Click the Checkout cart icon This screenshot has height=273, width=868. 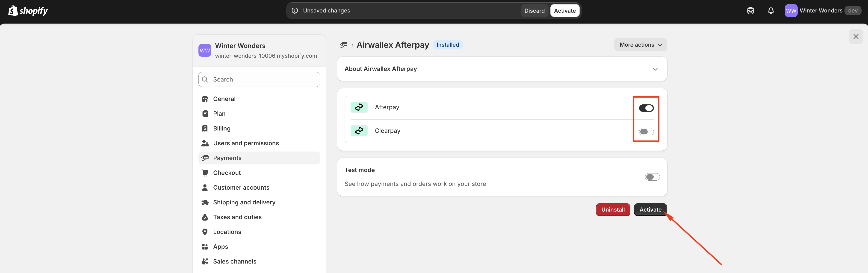pos(205,173)
